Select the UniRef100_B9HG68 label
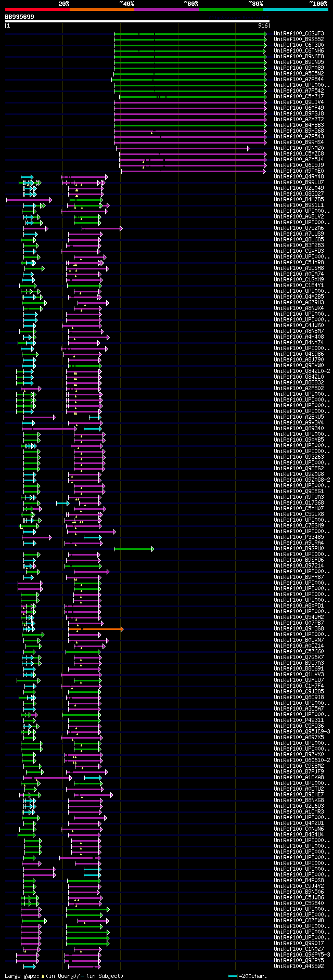The height and width of the screenshot is (980, 333). pos(299,131)
